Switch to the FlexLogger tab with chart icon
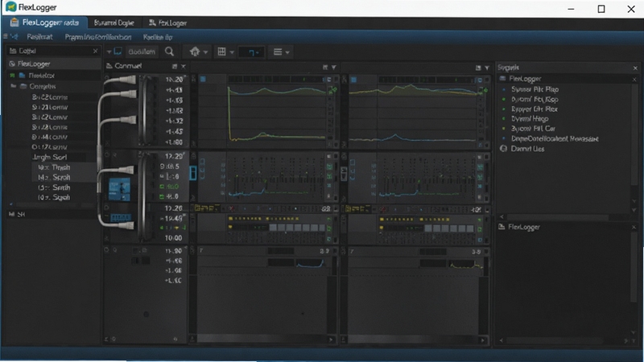Image resolution: width=644 pixels, height=362 pixels. [167, 23]
